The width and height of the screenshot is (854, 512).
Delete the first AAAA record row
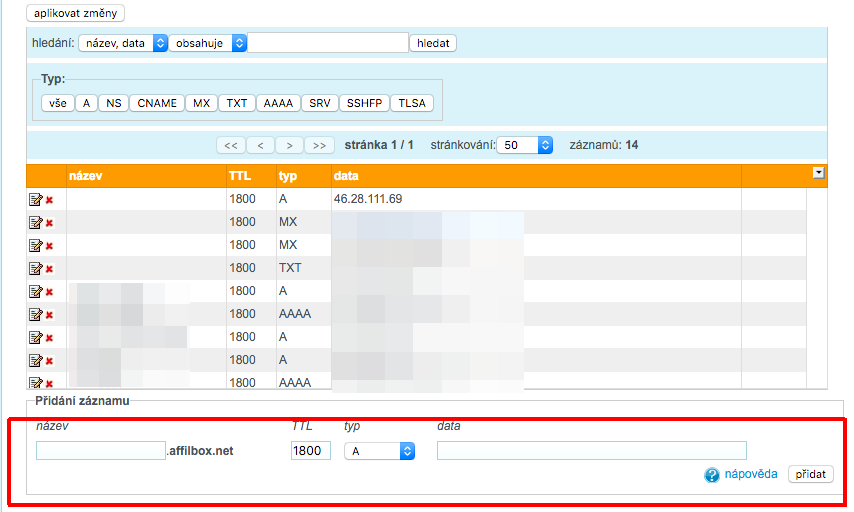pos(49,315)
